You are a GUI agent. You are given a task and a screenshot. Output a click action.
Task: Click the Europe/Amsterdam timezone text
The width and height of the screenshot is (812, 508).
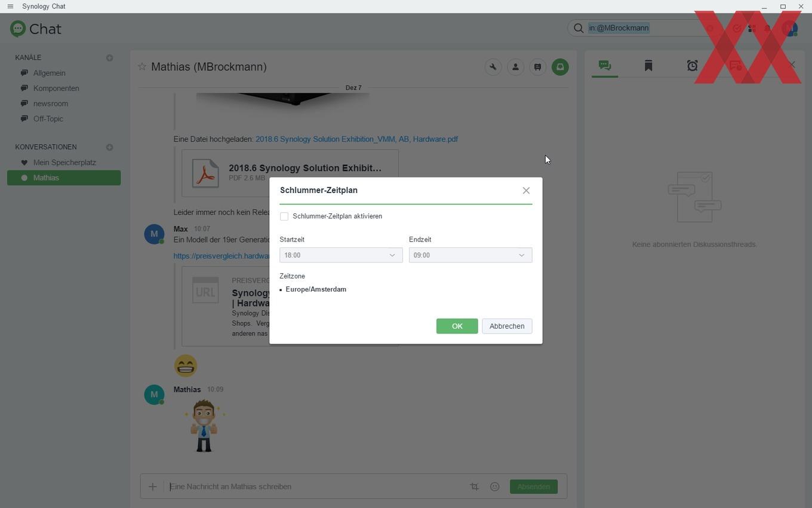click(316, 289)
